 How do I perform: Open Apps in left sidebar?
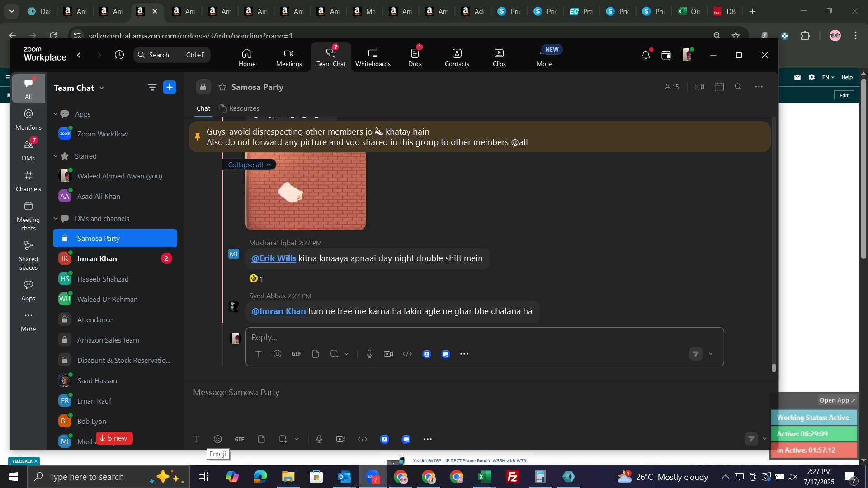tap(28, 291)
